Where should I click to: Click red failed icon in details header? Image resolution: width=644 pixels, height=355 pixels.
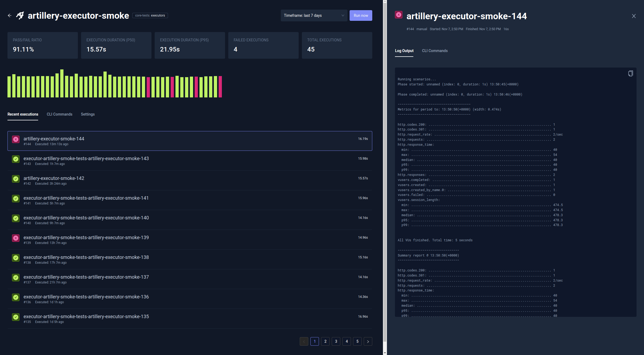399,15
